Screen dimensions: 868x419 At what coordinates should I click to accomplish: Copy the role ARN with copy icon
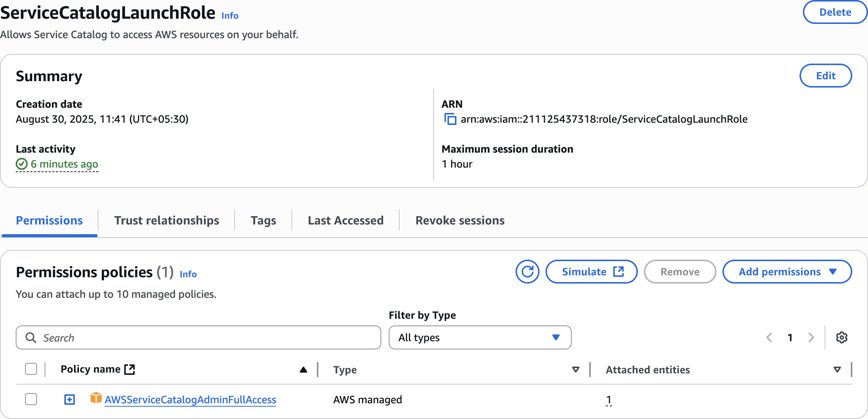point(450,119)
